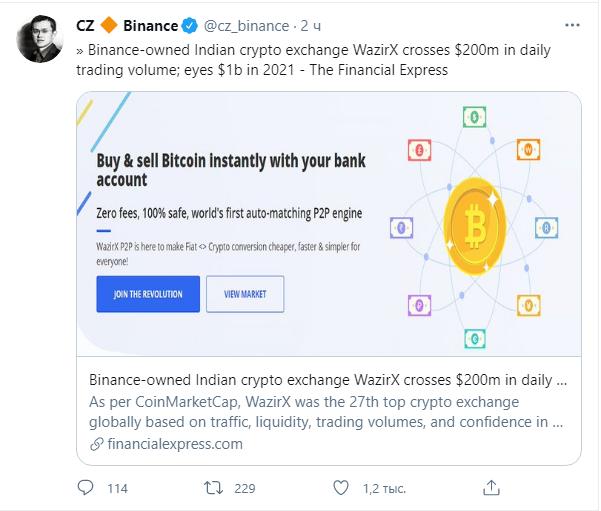Click the blue verified badge
601x511 pixels.
click(x=189, y=26)
